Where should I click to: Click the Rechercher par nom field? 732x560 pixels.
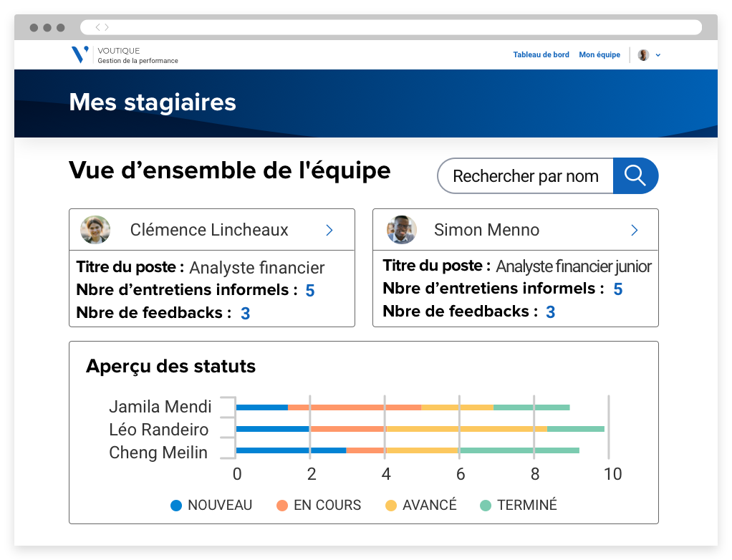coord(526,176)
